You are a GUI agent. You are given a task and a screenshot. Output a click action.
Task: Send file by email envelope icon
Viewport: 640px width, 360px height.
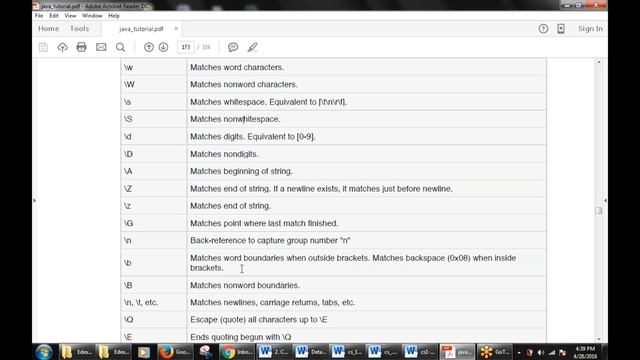click(x=101, y=47)
